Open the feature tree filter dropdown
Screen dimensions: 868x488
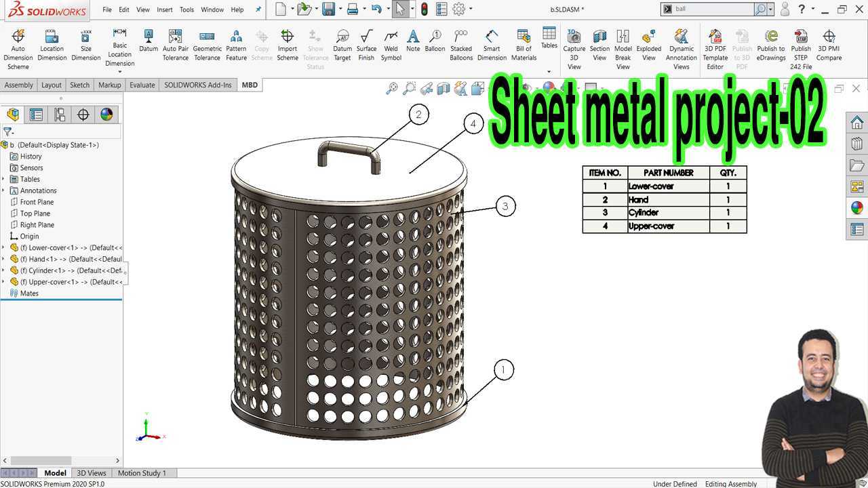[8, 132]
